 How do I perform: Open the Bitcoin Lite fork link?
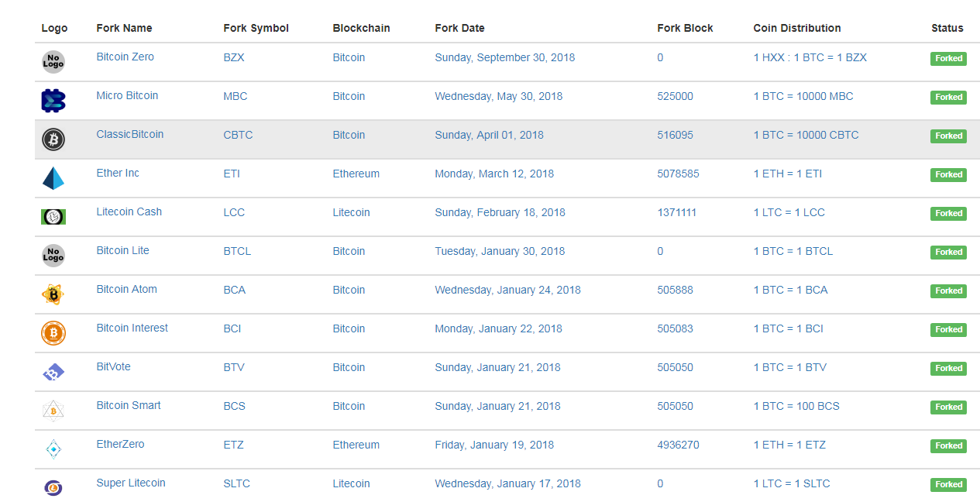click(122, 250)
